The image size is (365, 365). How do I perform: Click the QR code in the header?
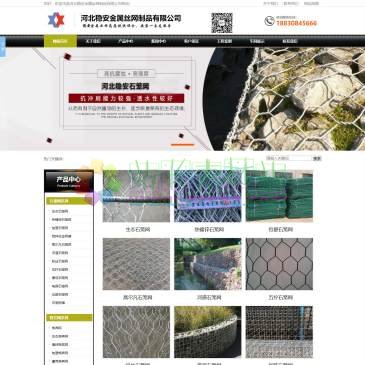click(x=222, y=23)
